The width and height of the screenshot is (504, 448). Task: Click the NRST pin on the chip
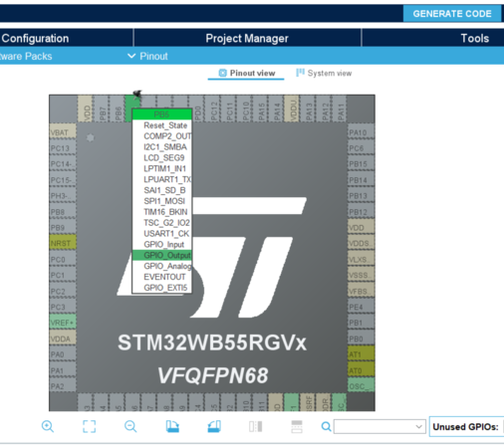(x=63, y=243)
